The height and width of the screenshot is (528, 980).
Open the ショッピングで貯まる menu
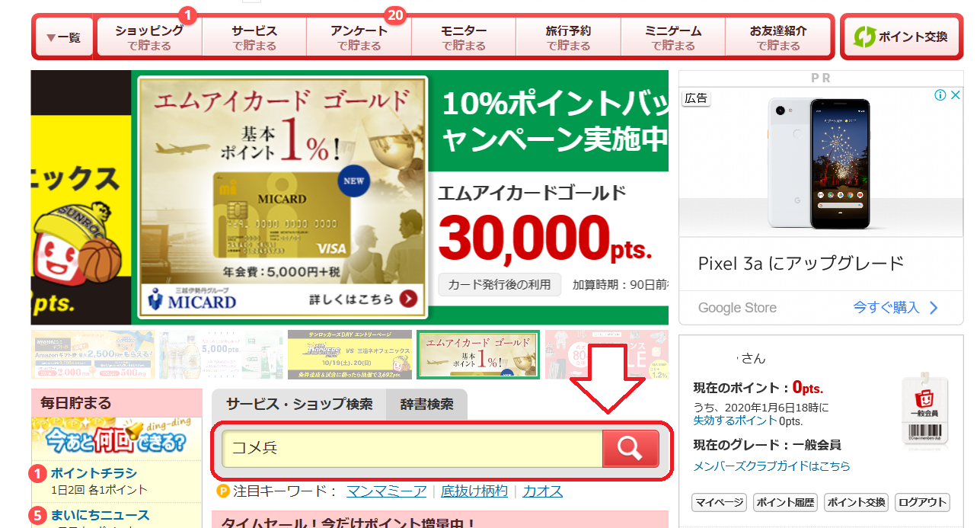[149, 37]
